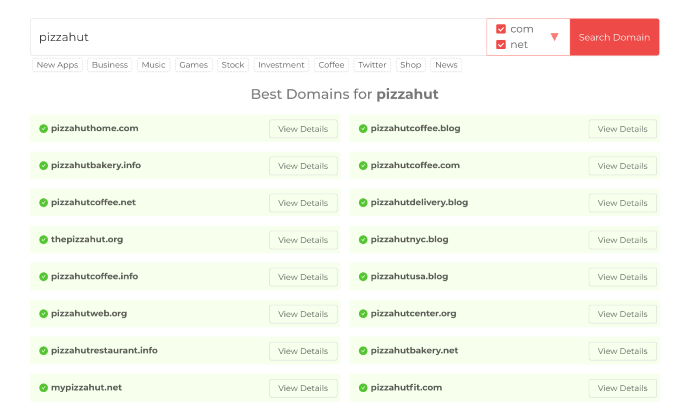Screen dimensions: 700x420
Task: Click the green check icon beside mypizzahut.net
Action: 43,388
